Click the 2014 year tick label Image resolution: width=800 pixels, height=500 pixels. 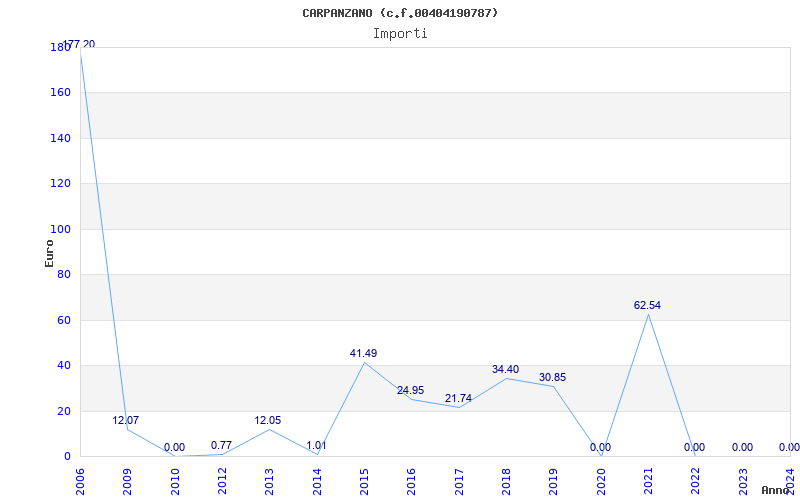pos(317,482)
